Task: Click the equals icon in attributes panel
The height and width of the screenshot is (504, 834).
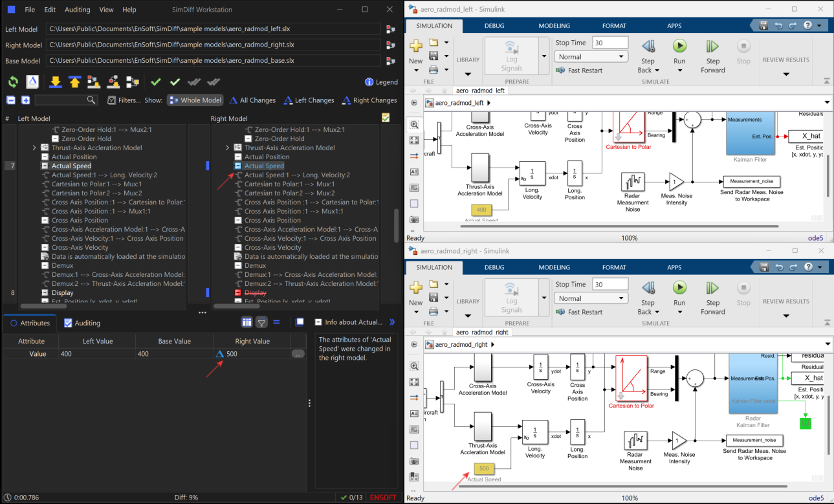Action: point(276,322)
